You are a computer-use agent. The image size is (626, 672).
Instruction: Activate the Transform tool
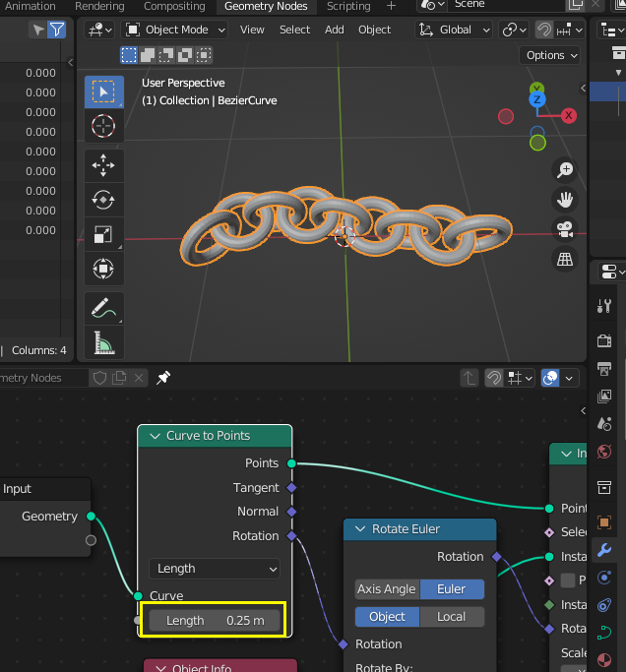pyautogui.click(x=103, y=269)
